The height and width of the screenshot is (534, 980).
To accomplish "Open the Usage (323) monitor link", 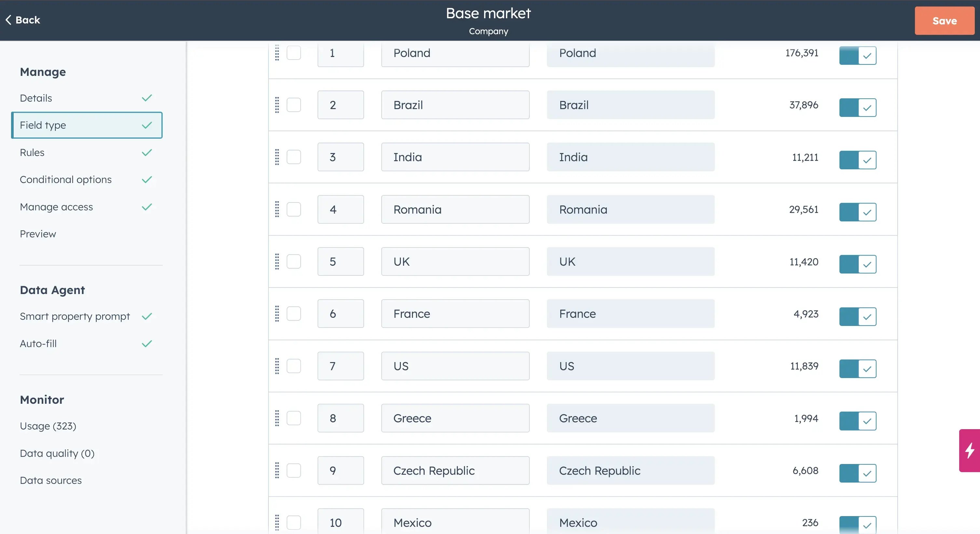I will [48, 426].
